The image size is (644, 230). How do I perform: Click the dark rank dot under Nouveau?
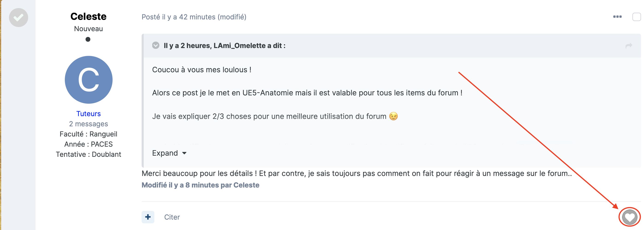coord(88,39)
